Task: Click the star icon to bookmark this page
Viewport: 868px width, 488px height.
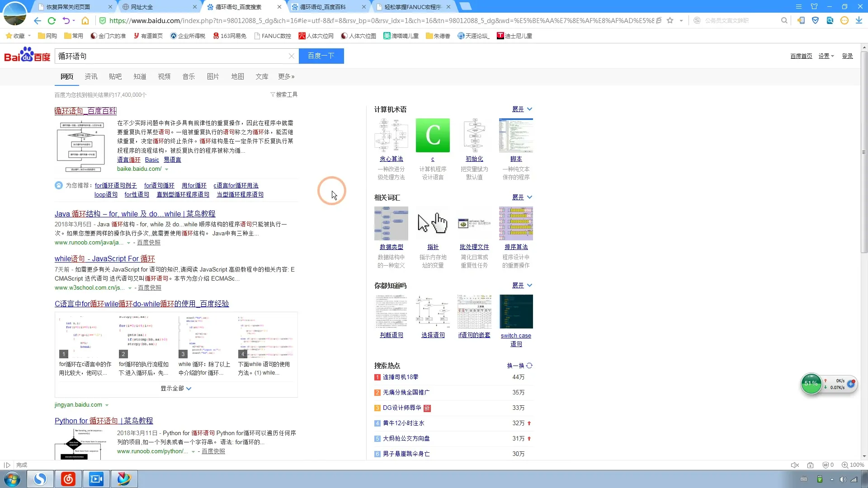Action: tap(670, 20)
